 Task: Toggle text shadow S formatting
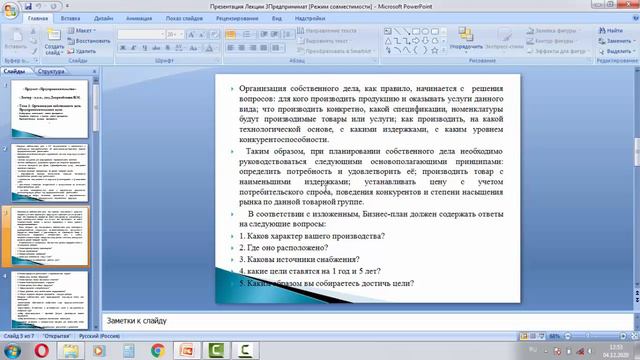[167, 48]
